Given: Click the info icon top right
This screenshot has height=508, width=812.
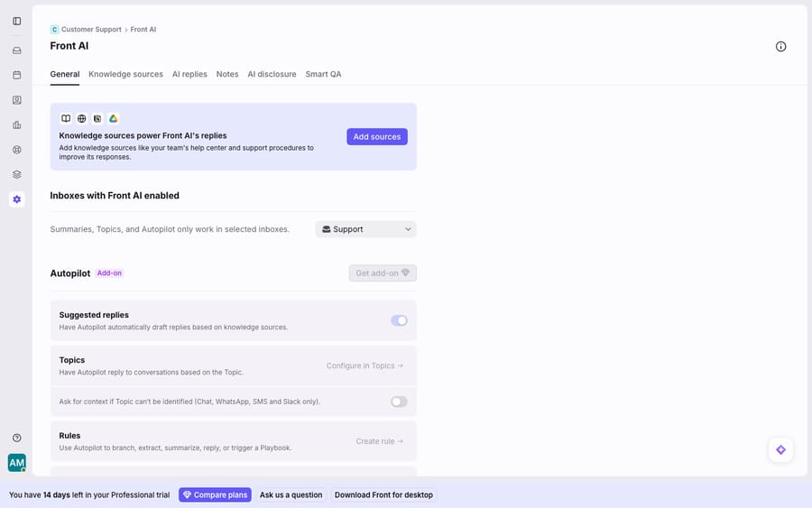Looking at the screenshot, I should pyautogui.click(x=780, y=47).
